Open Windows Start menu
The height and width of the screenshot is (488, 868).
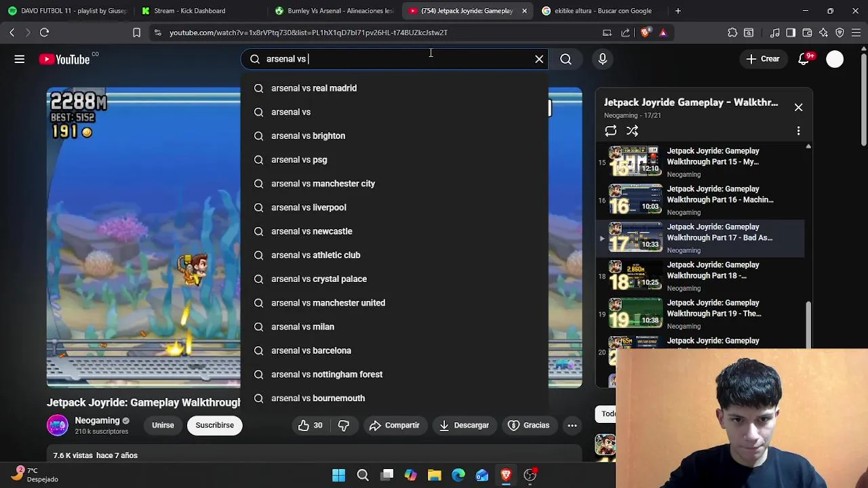pyautogui.click(x=338, y=475)
